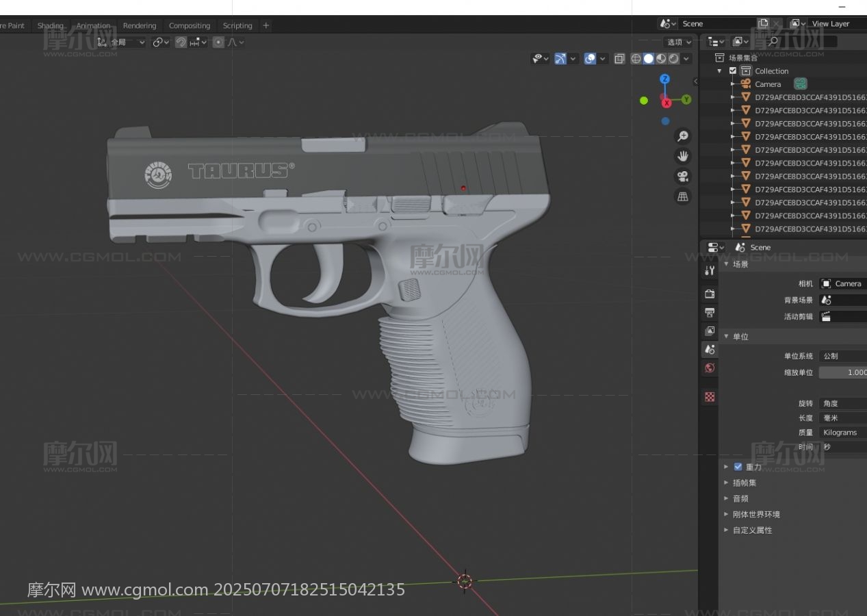Select rendered shading mode
Viewport: 867px width, 616px height.
673,58
